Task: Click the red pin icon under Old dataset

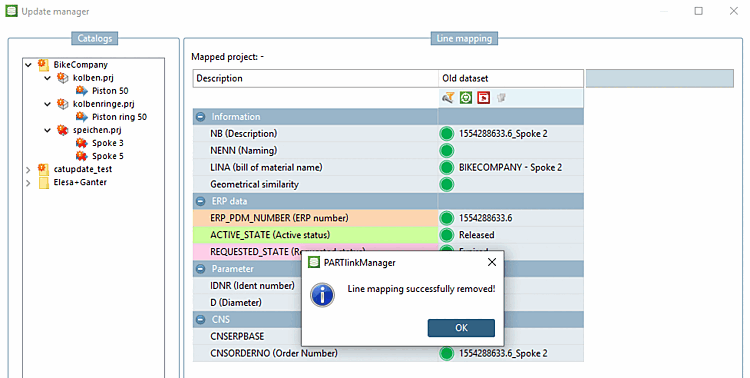Action: [x=484, y=98]
